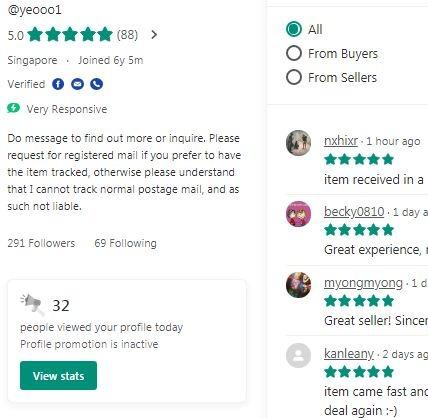
Task: Open nxhixr's profile picture
Action: tap(298, 143)
